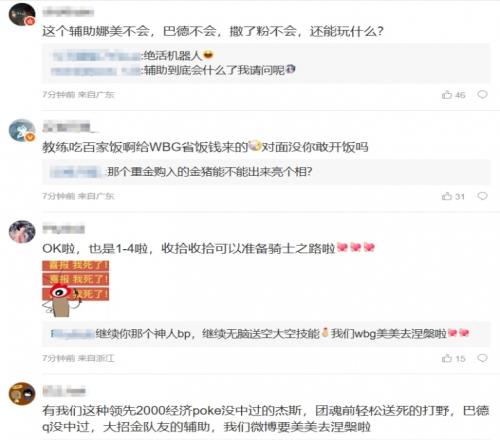Click the third commenter's blurred username
The height and width of the screenshot is (440, 500).
pyautogui.click(x=64, y=229)
